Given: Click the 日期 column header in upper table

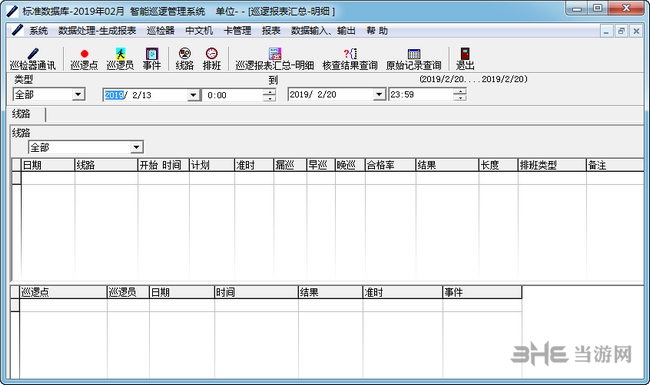Looking at the screenshot, I should click(x=48, y=165).
